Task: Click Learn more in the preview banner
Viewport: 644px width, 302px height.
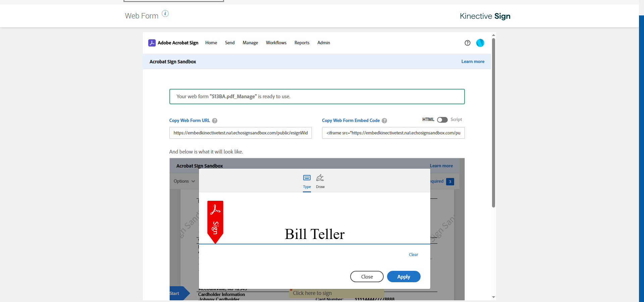Action: tap(441, 166)
